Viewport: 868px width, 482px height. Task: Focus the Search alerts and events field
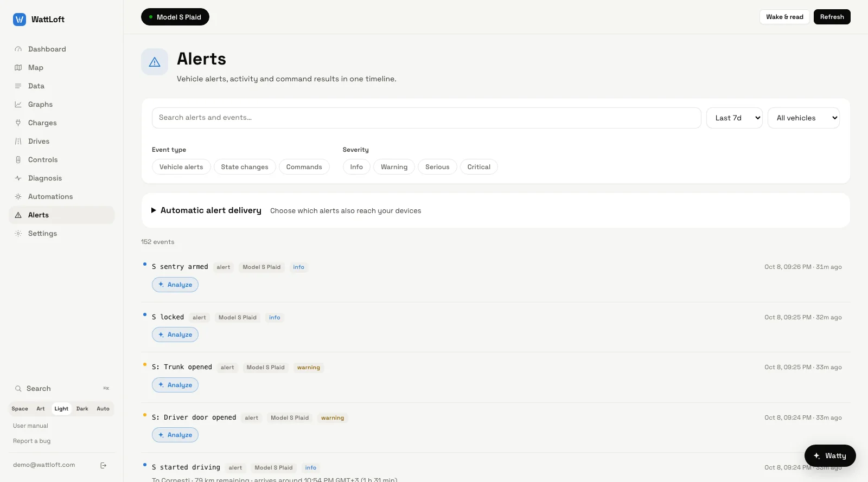[426, 118]
